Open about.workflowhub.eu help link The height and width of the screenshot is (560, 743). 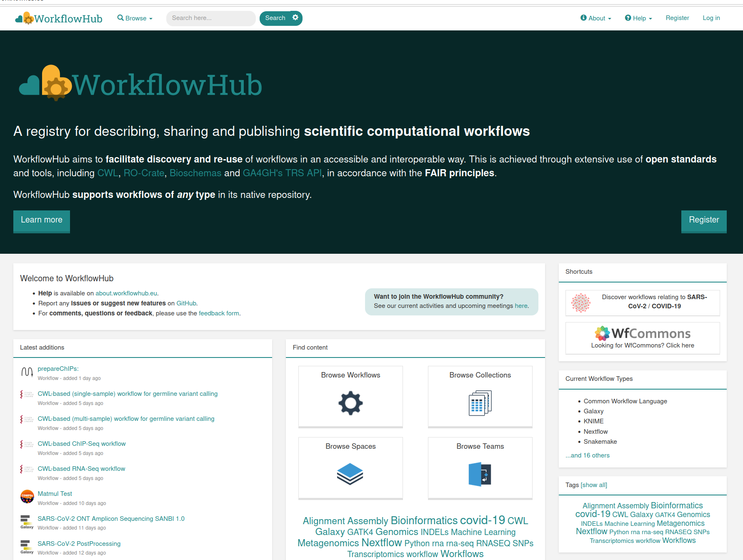pyautogui.click(x=126, y=293)
